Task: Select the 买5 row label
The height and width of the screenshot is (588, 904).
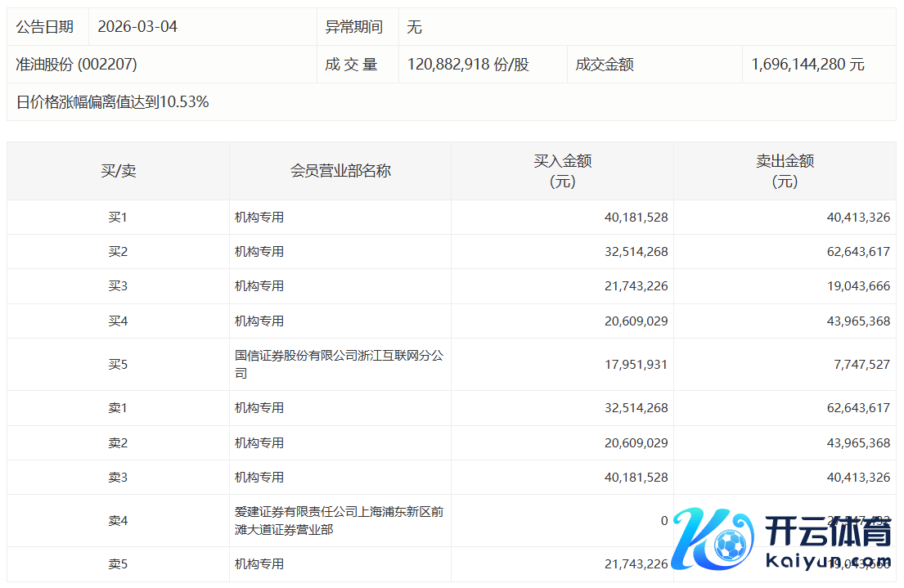Action: (x=119, y=365)
